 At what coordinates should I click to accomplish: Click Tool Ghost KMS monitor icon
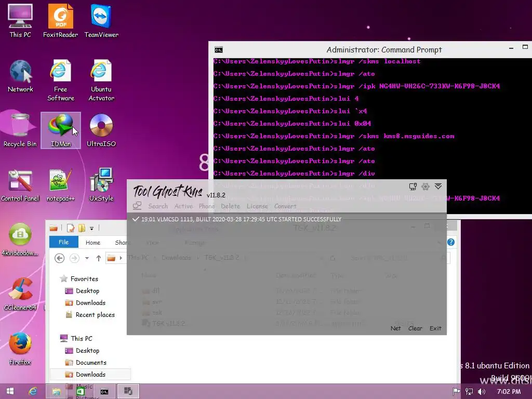point(413,187)
